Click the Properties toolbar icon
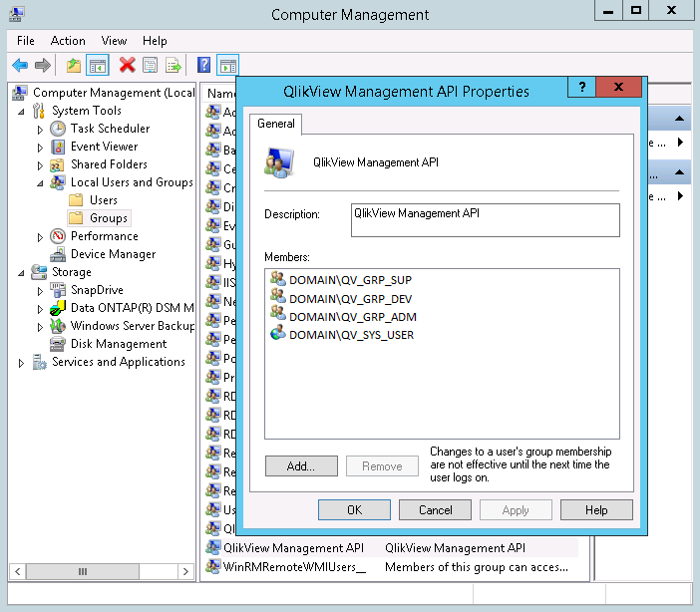 (x=150, y=66)
